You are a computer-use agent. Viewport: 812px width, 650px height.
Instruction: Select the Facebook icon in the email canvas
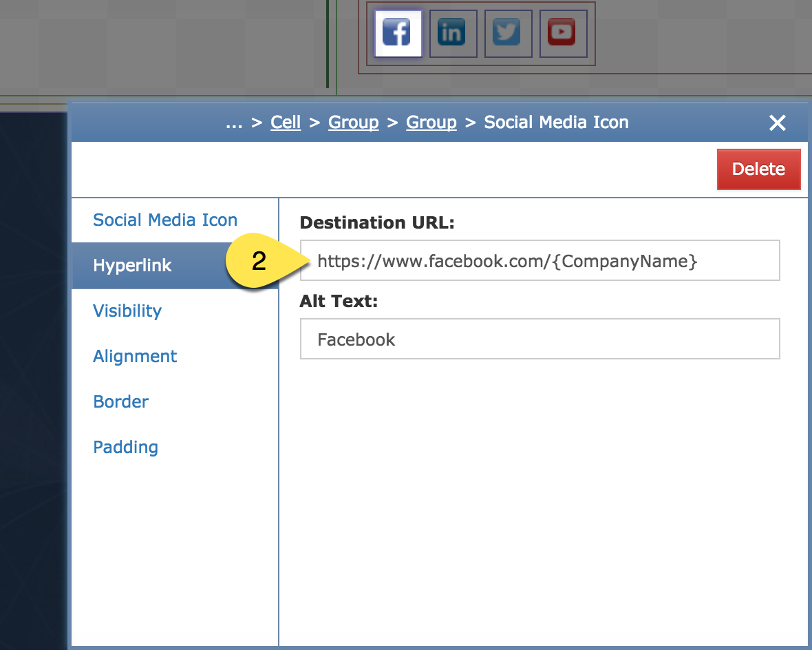(x=398, y=32)
